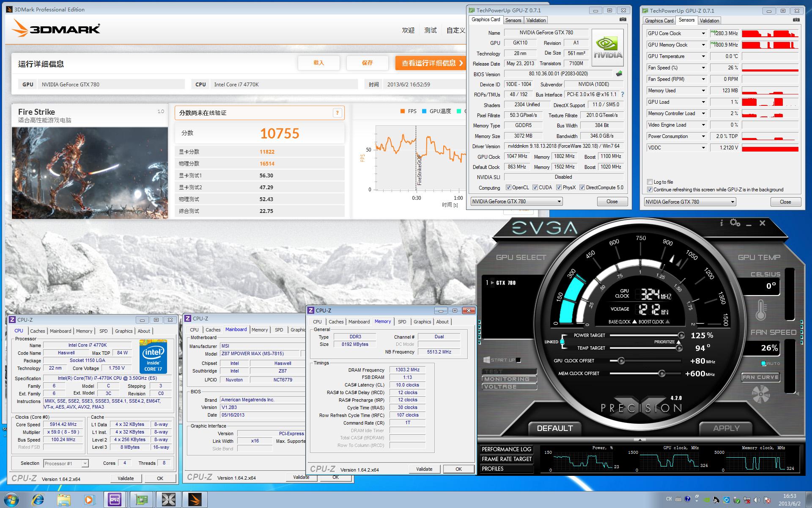
Task: Click Validate in CPU-Z Memory window
Action: 424,469
